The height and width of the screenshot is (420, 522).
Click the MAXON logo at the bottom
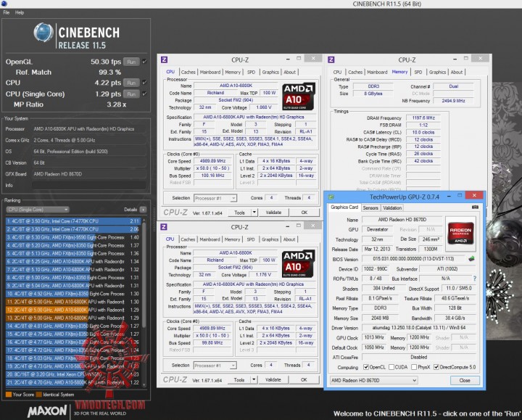(47, 411)
